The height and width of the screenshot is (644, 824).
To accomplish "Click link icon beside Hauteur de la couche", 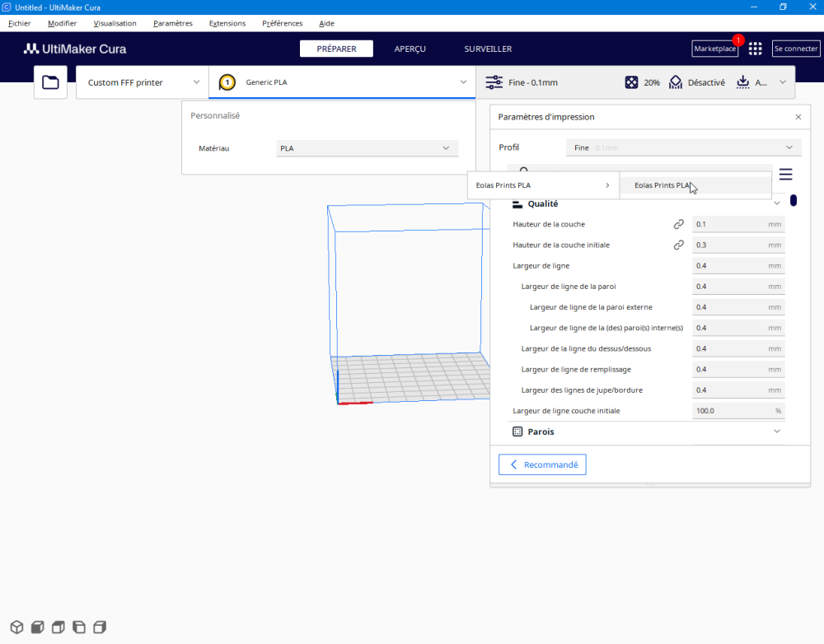I will click(x=678, y=224).
